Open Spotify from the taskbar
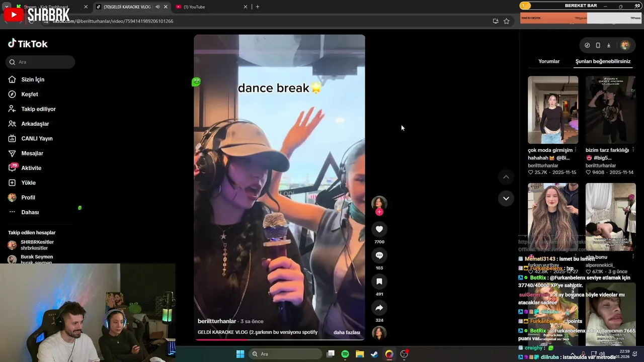This screenshot has height=362, width=644. click(x=345, y=354)
